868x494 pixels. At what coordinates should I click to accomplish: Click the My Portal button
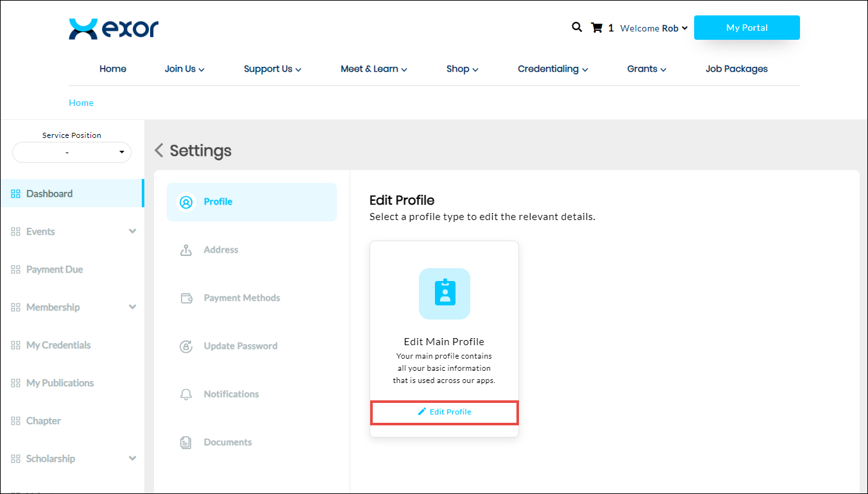click(x=747, y=28)
